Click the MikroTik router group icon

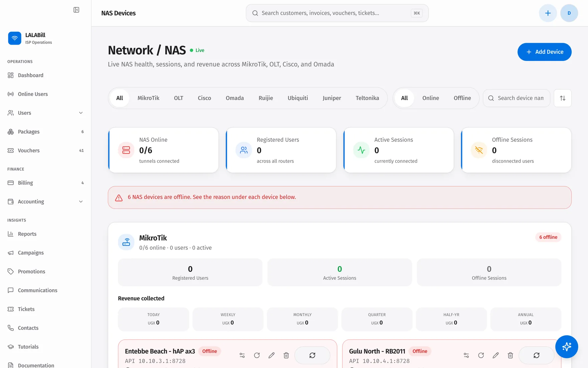[126, 242]
